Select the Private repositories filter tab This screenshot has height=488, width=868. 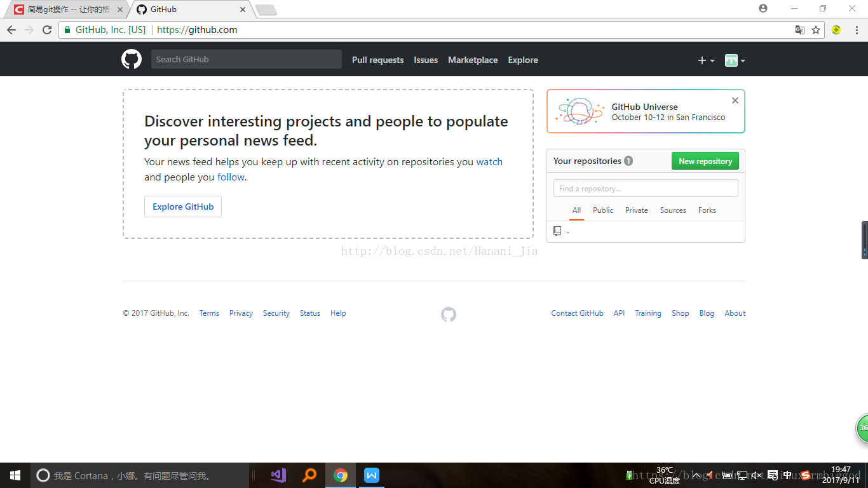[x=636, y=210]
